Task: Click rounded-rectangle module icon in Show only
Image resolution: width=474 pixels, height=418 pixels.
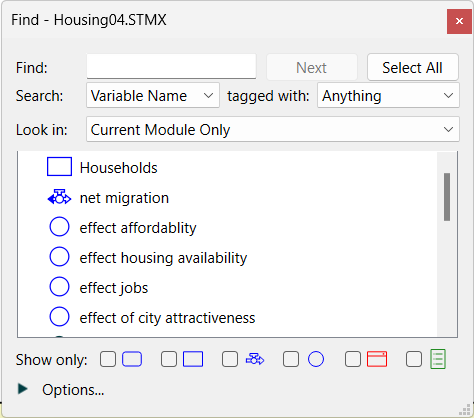Action: [x=132, y=359]
